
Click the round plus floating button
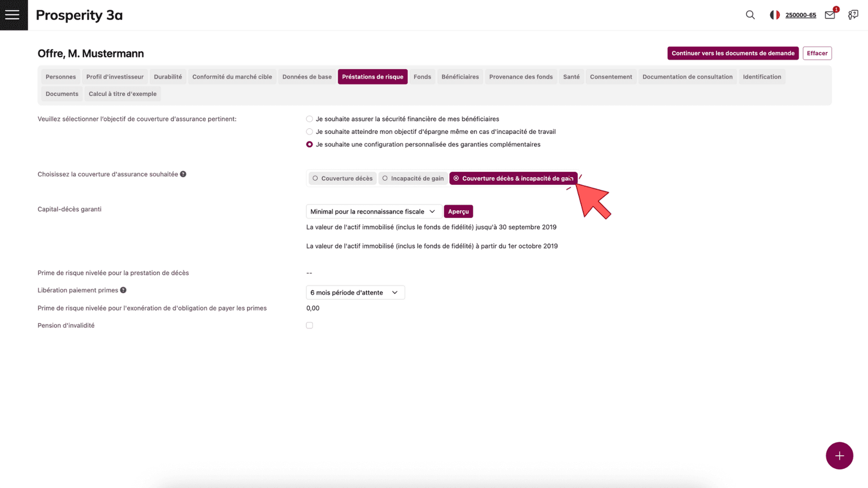coord(839,455)
